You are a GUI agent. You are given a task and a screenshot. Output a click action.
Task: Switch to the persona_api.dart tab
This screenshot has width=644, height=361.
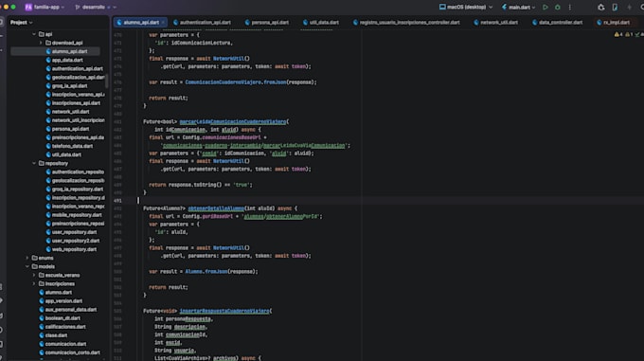click(267, 22)
